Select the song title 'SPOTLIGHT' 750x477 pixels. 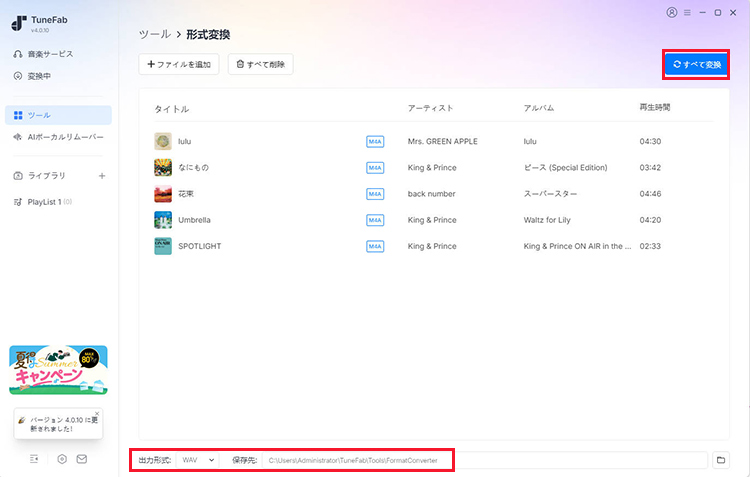[199, 246]
